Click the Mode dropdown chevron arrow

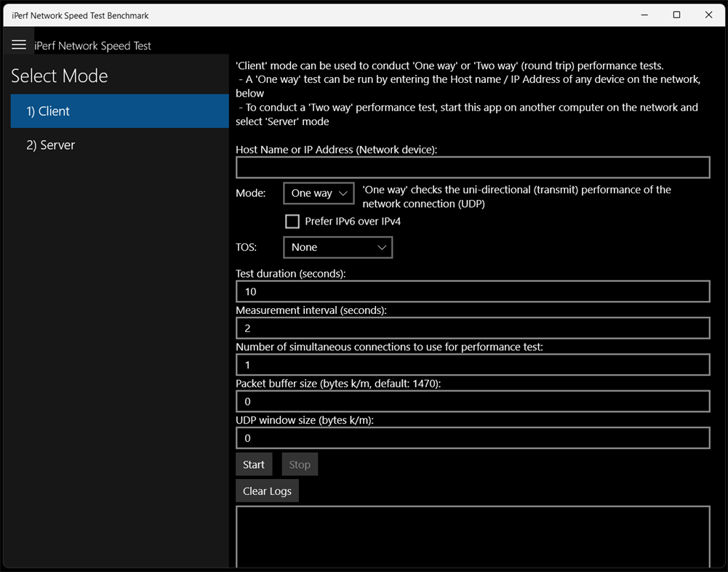tap(343, 193)
